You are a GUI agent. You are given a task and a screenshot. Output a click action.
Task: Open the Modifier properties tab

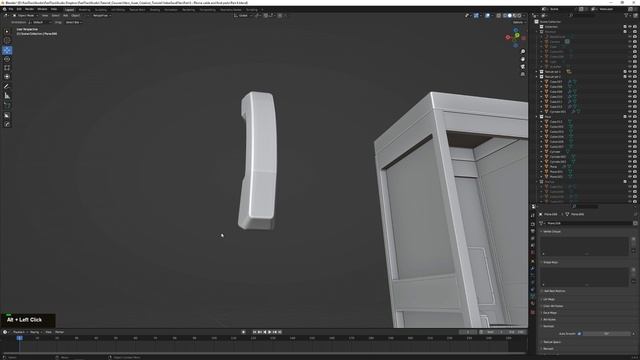[533, 268]
